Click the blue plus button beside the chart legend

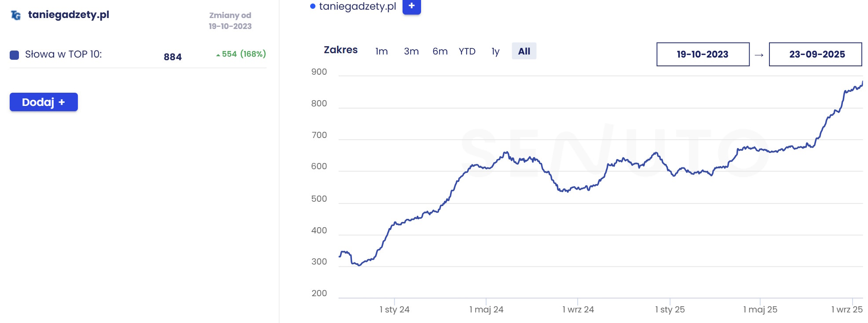[x=411, y=6]
